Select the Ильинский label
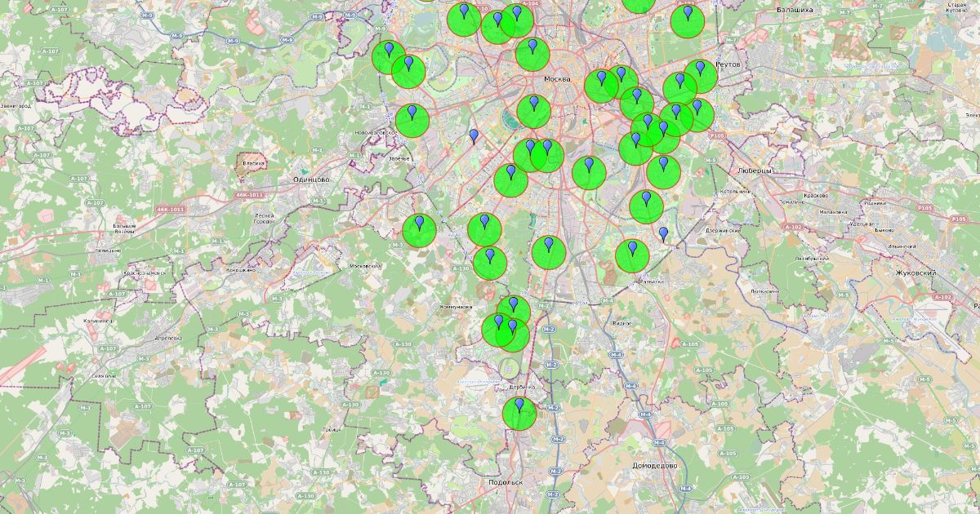Image resolution: width=980 pixels, height=514 pixels. coord(901,246)
